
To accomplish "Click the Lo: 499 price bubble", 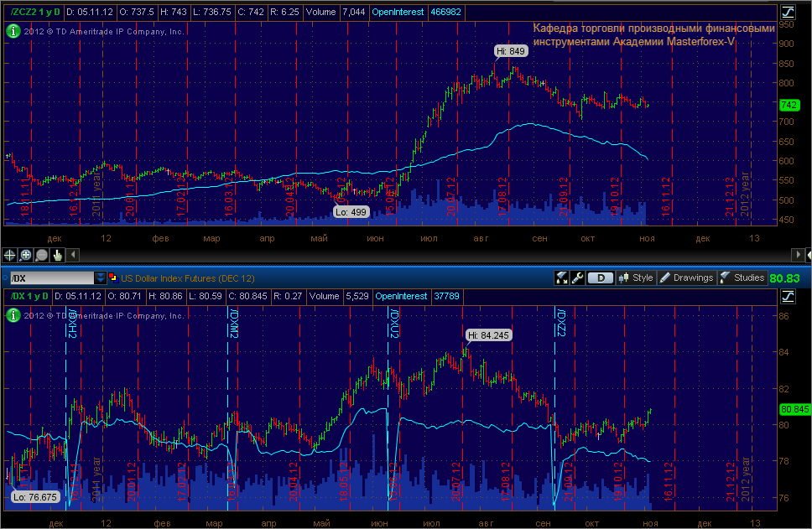I will [x=351, y=212].
